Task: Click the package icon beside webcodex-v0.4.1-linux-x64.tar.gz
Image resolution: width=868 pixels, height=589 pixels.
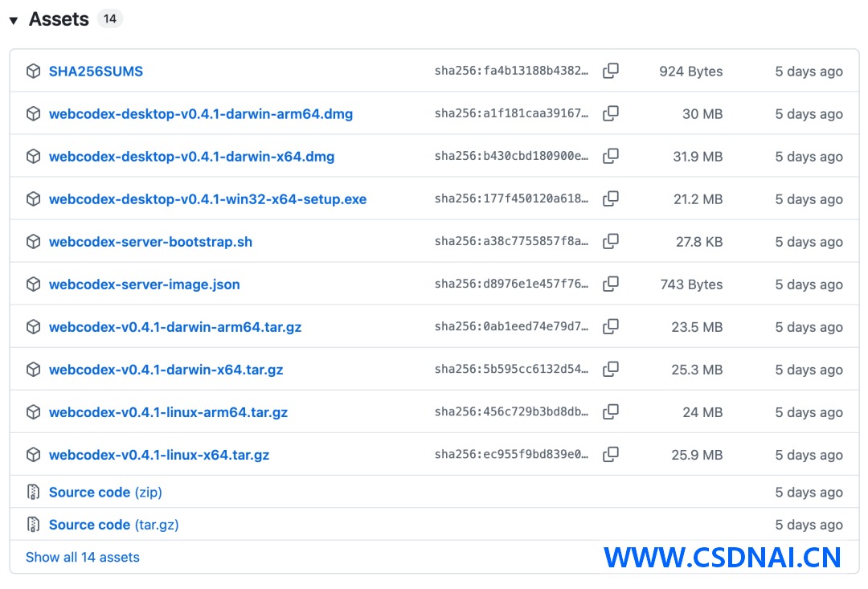Action: (x=33, y=455)
